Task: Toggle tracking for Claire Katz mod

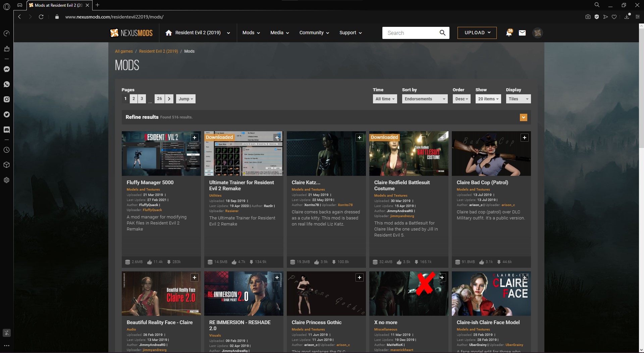Action: coord(360,138)
